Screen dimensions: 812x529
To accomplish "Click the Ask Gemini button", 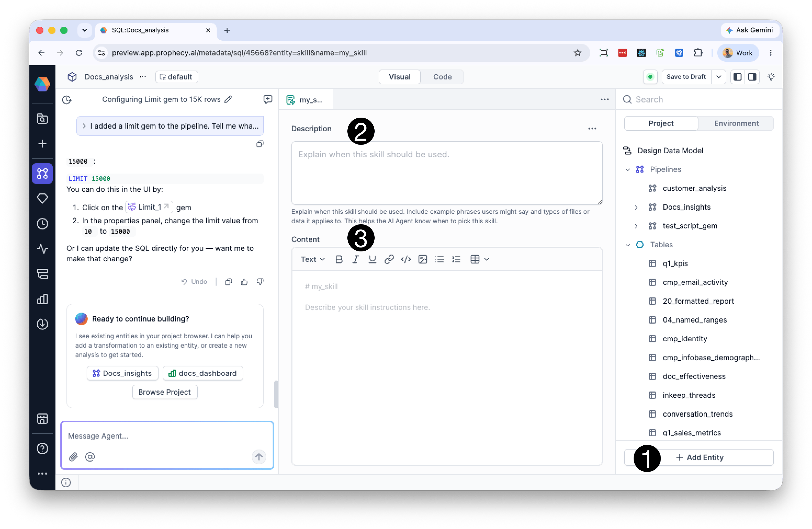I will click(x=749, y=30).
